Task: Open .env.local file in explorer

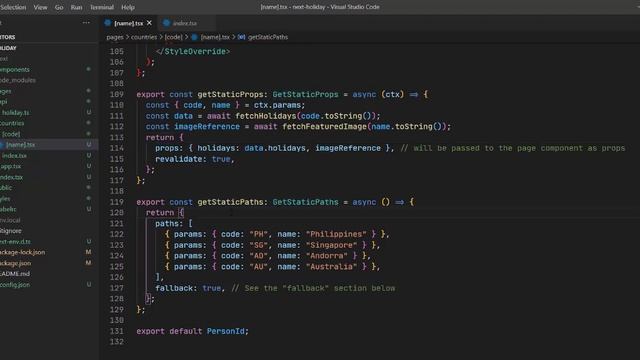Action: pos(10,220)
